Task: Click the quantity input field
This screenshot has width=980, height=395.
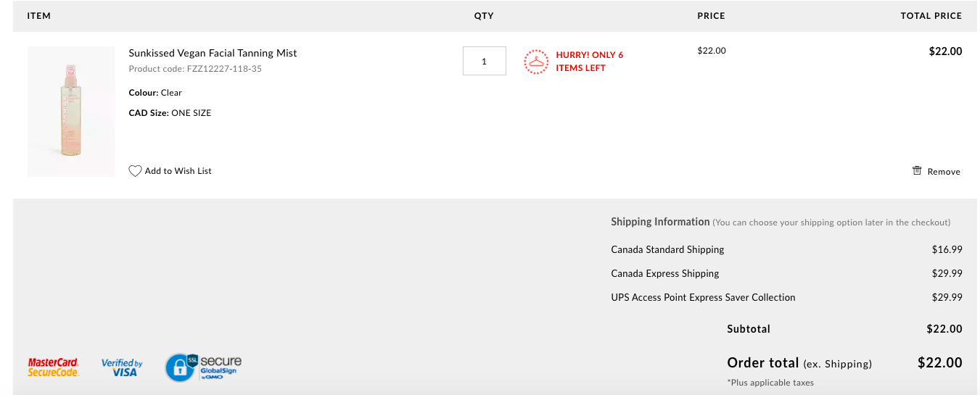Action: coord(485,61)
